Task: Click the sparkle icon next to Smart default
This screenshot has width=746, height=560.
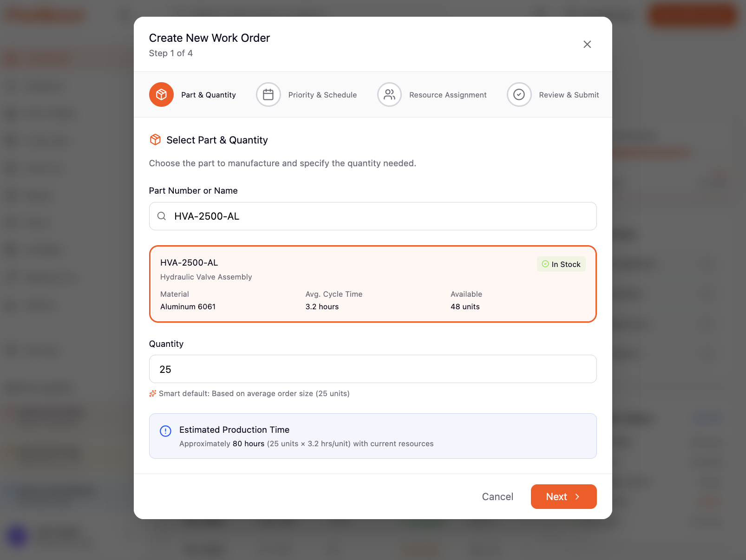Action: coord(152,393)
